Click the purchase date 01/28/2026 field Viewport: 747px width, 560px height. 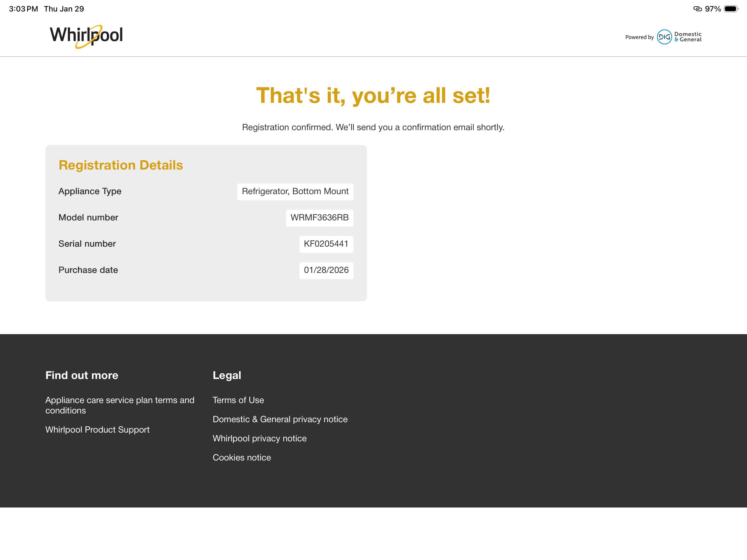point(326,270)
